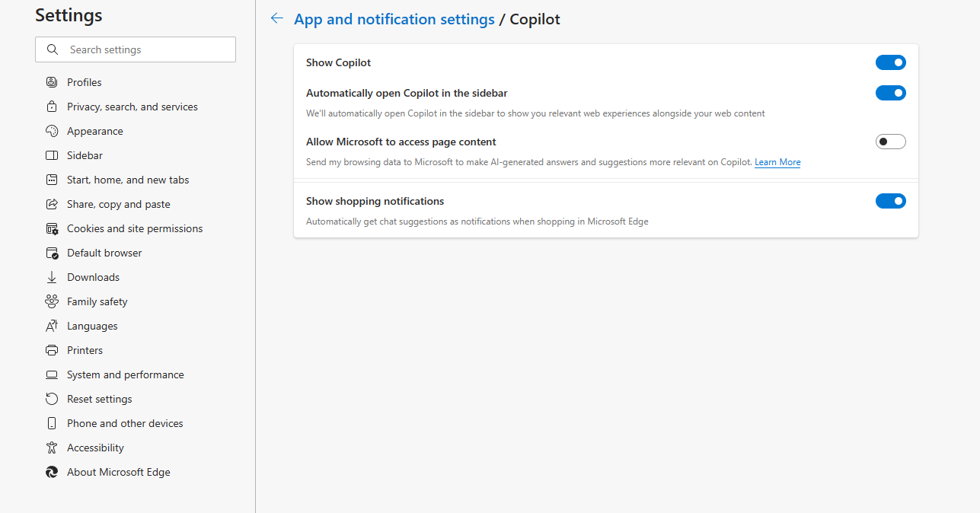980x513 pixels.
Task: Click the Profiles icon in sidebar
Action: tap(52, 82)
